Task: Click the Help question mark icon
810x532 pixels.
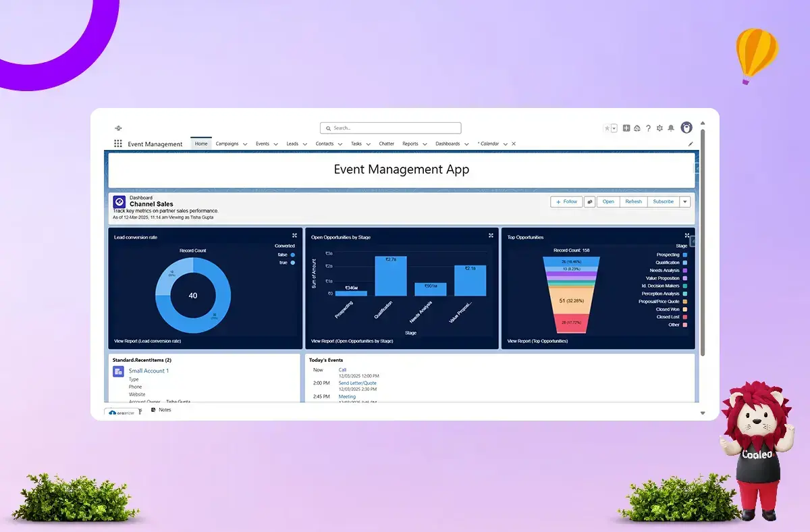Action: pos(648,128)
